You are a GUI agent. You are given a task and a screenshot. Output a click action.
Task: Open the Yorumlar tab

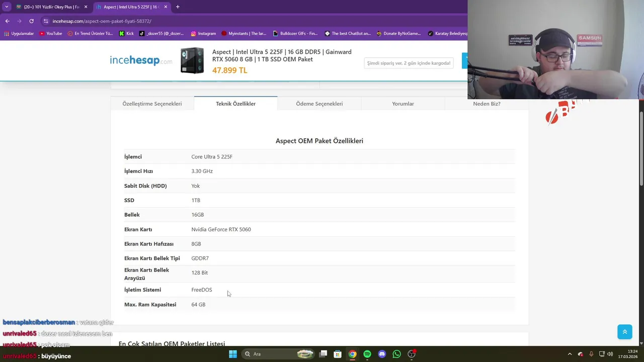[x=403, y=104]
